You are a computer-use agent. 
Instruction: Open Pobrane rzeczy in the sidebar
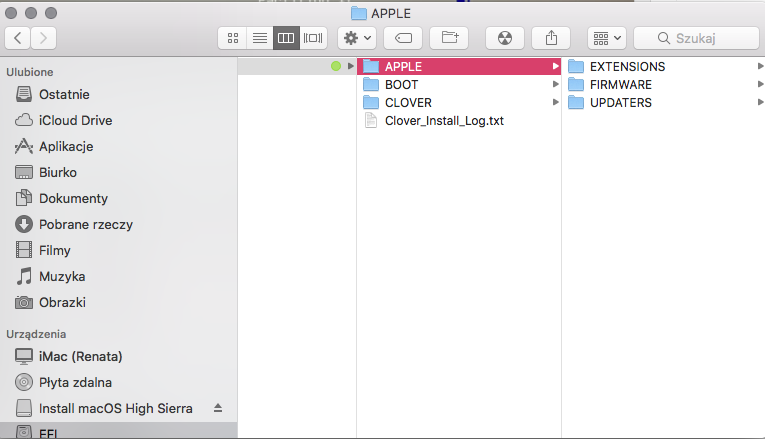pos(119,224)
